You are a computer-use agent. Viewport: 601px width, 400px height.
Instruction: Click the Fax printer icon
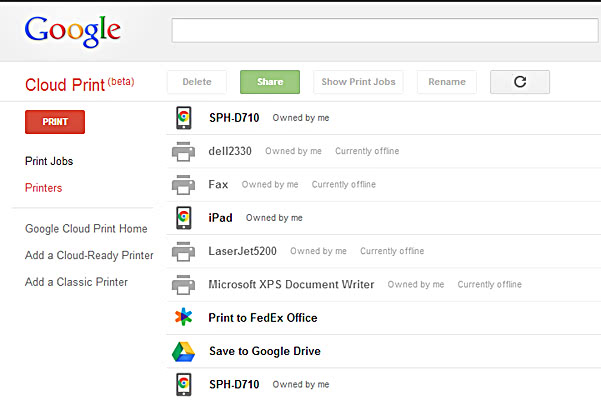(183, 185)
